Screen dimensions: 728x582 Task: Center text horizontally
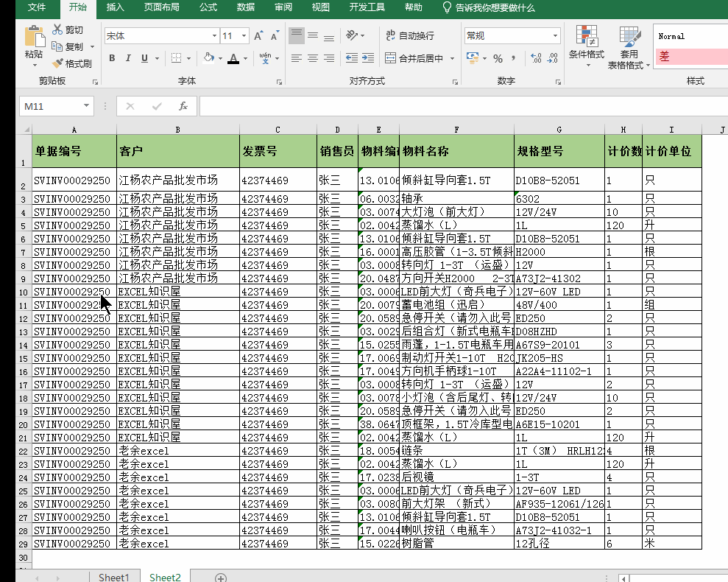pos(313,58)
